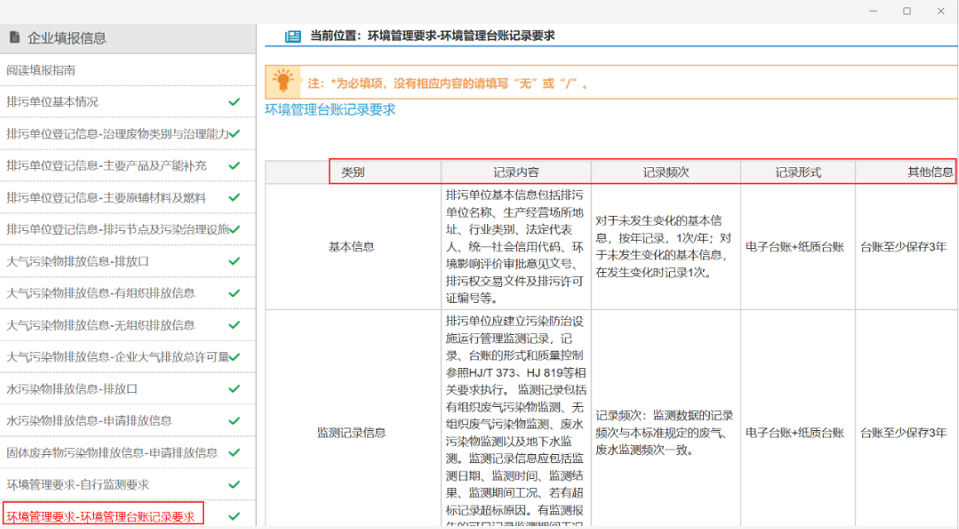Open 阅读填报指南 in the sidebar
959x529 pixels.
click(41, 70)
